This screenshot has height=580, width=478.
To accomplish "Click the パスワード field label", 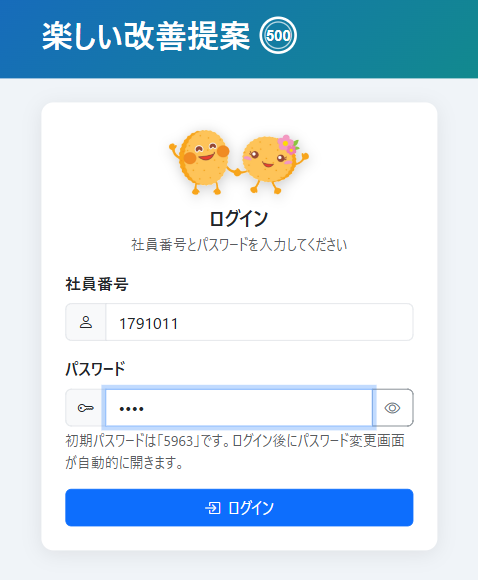I will click(95, 369).
